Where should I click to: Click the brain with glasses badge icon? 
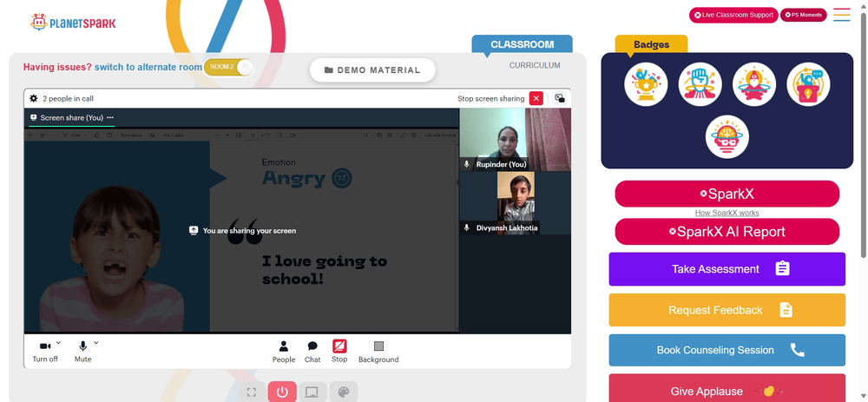727,137
